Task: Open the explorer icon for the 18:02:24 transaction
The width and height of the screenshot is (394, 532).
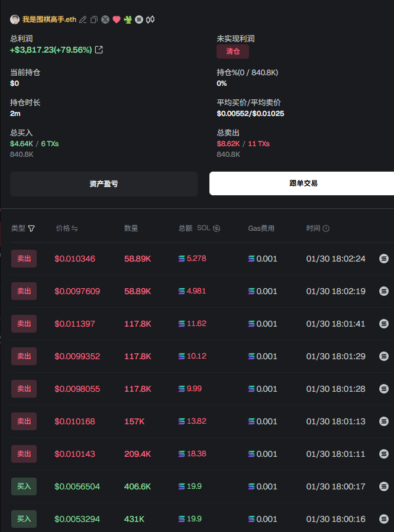Action: 384,259
